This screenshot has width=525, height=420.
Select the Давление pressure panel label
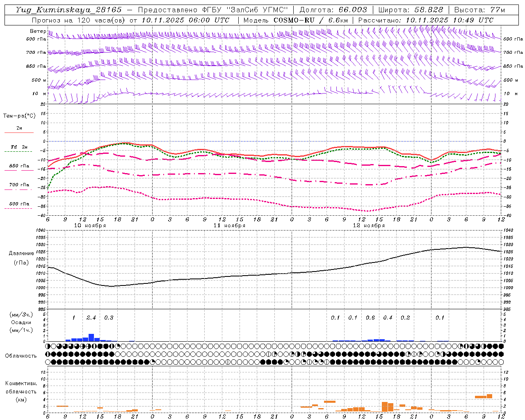pos(21,253)
